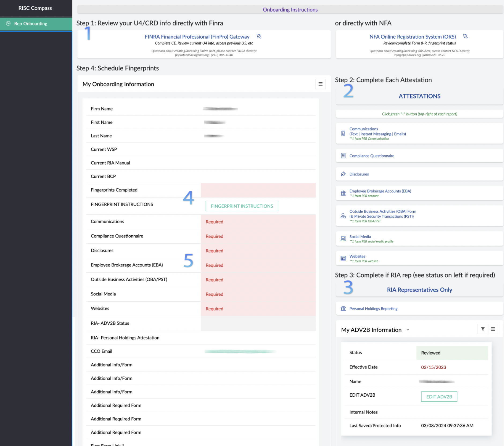Click the Websites browser icon

pos(343,258)
